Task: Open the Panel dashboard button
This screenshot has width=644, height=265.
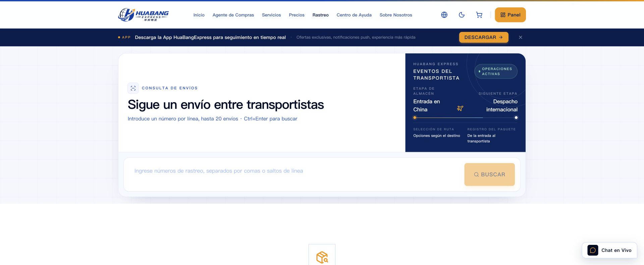Action: (x=510, y=15)
